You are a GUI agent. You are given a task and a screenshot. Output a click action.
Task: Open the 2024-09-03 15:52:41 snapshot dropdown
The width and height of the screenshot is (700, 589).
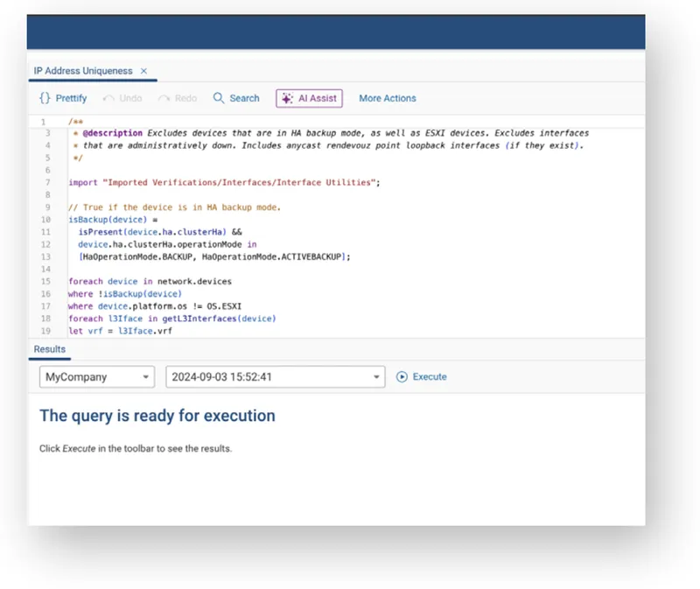point(275,377)
